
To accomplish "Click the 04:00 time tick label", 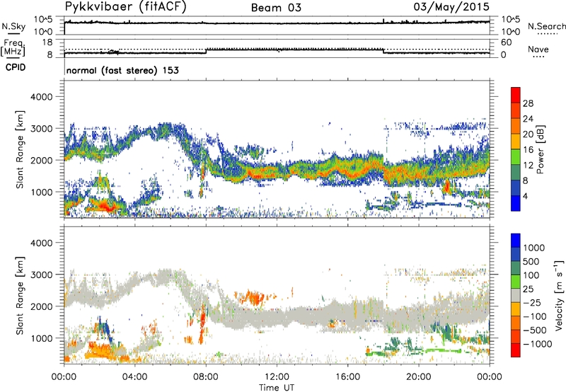I will (134, 377).
